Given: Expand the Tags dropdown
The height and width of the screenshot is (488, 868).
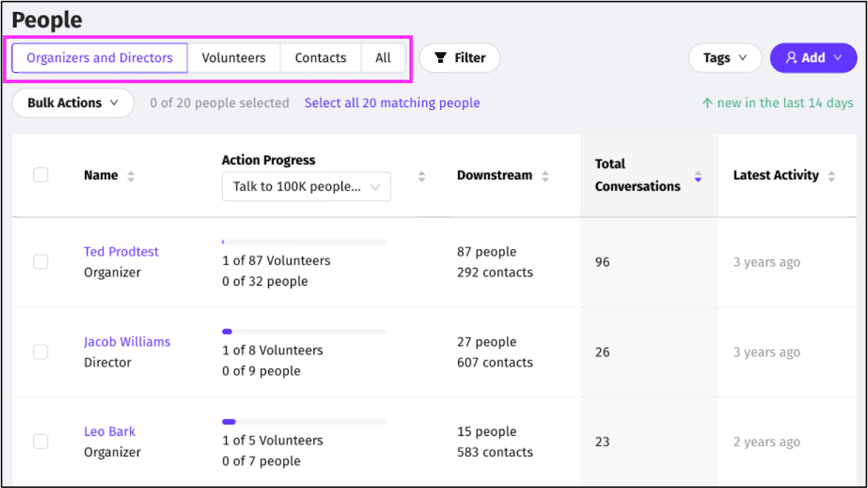Looking at the screenshot, I should click(x=725, y=58).
